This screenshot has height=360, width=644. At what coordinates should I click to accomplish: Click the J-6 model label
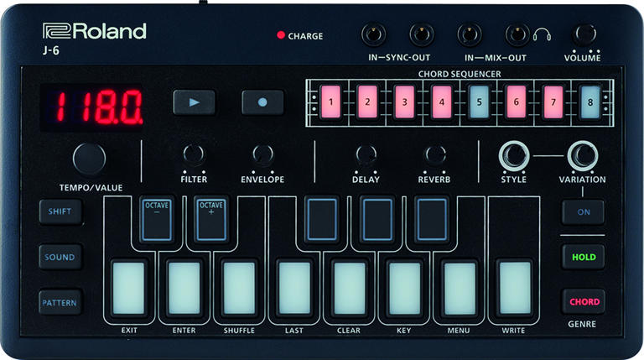pos(51,50)
